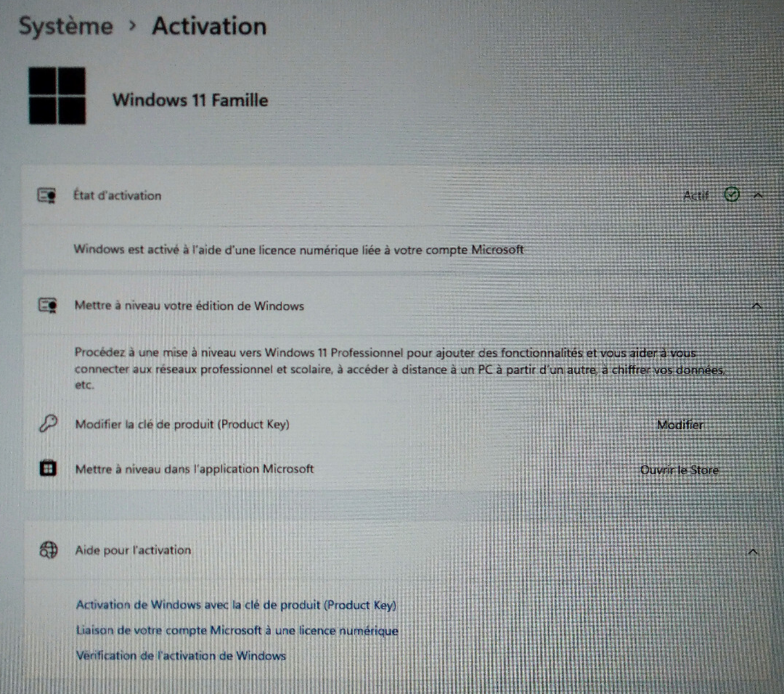Open Activation de Windows avec la clé link
The width and height of the screenshot is (784, 694).
(x=236, y=605)
